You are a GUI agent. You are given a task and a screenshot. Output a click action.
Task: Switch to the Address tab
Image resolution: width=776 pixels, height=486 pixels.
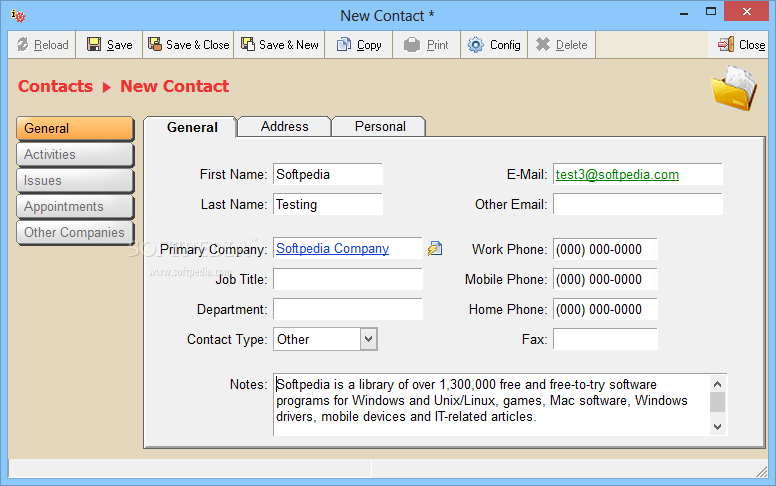[285, 127]
